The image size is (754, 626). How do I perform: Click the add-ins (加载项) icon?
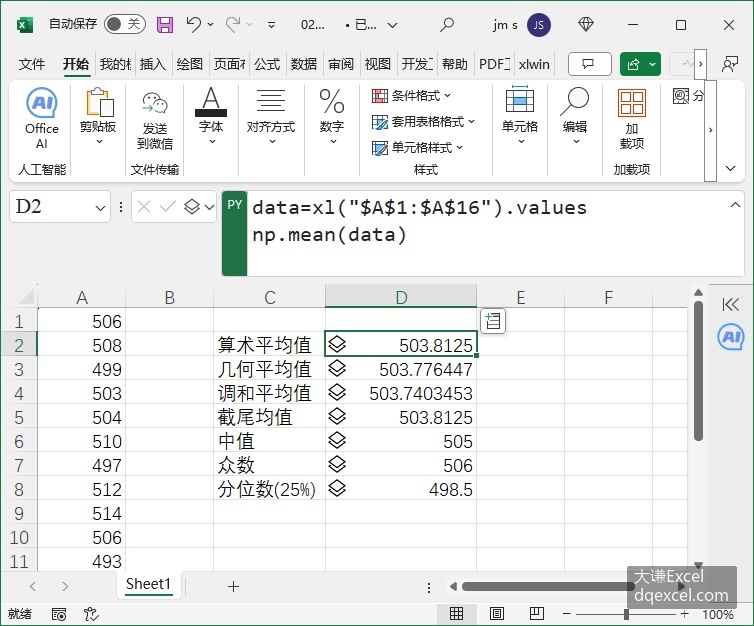632,119
